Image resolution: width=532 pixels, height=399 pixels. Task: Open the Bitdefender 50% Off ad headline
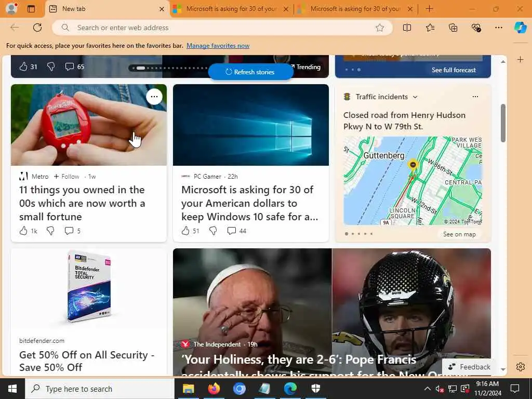click(x=87, y=361)
